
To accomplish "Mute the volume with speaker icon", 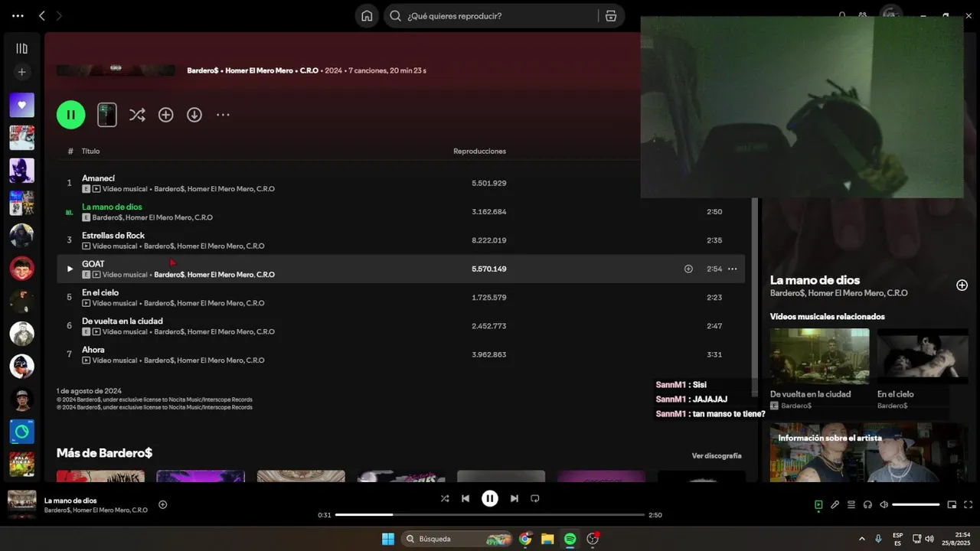I will click(884, 504).
